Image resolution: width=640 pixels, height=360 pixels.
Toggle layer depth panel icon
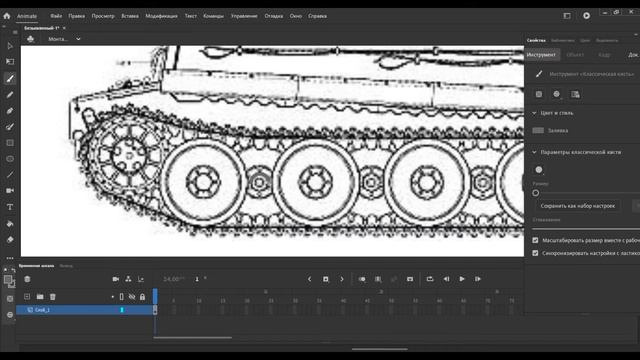(x=141, y=279)
